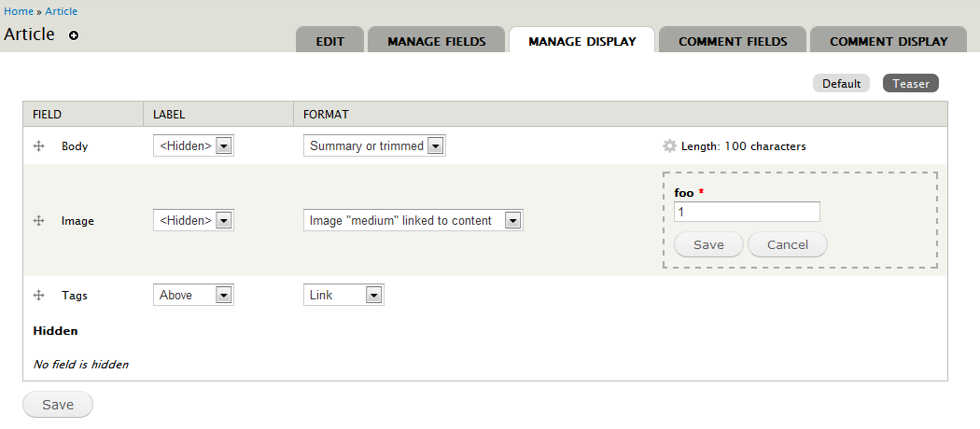Open the Tags format dropdown
The image size is (980, 429).
pos(343,296)
